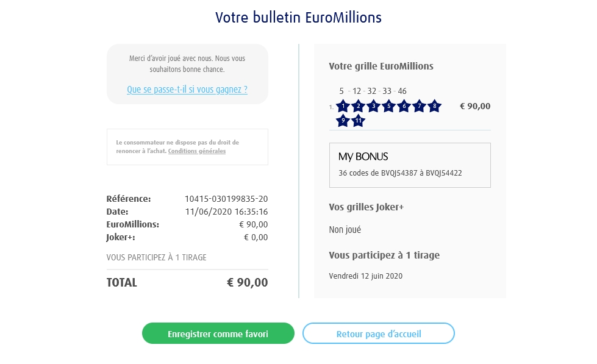597x364 pixels.
Task: Select the star numbered 9
Action: tap(343, 121)
